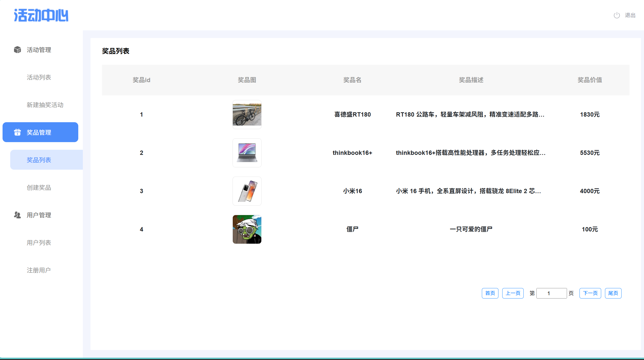Open the zombie prize thumbnail
This screenshot has height=360, width=644.
click(x=247, y=229)
